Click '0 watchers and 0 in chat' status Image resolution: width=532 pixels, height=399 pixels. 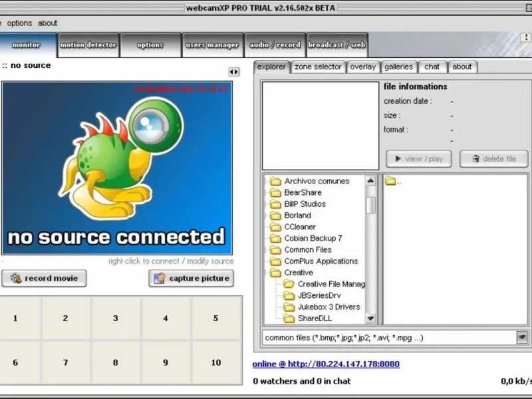(x=302, y=381)
